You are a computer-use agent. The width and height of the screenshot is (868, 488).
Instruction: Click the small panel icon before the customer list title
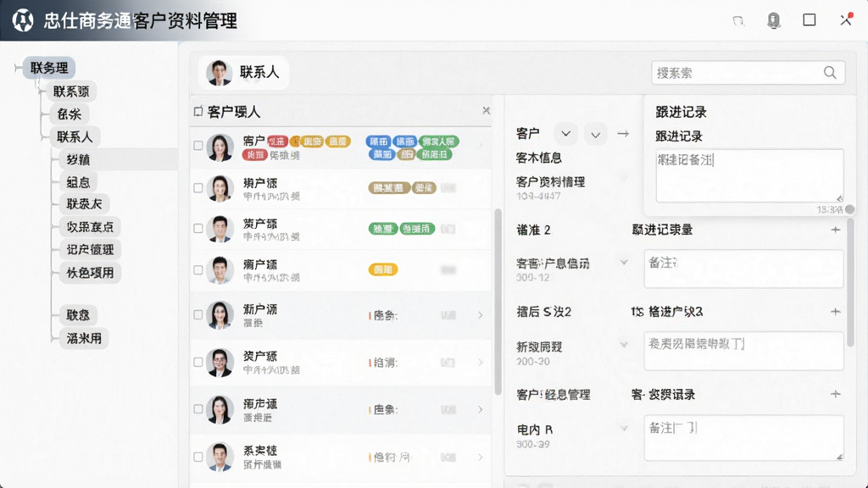pos(198,112)
